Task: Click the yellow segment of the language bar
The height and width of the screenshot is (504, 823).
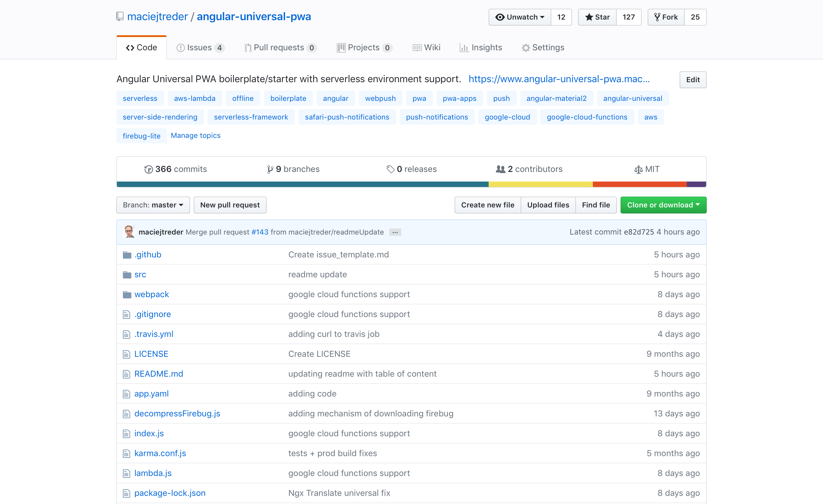Action: [x=541, y=184]
